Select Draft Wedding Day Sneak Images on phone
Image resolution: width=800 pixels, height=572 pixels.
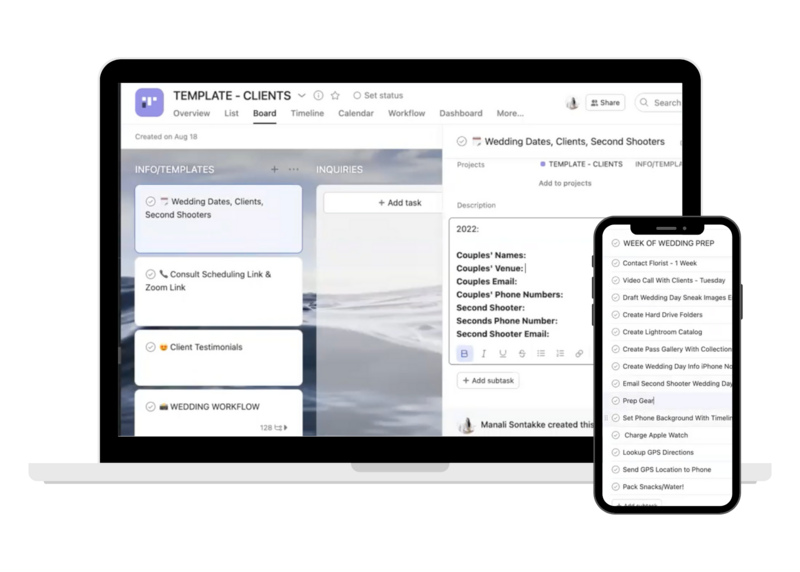[677, 297]
